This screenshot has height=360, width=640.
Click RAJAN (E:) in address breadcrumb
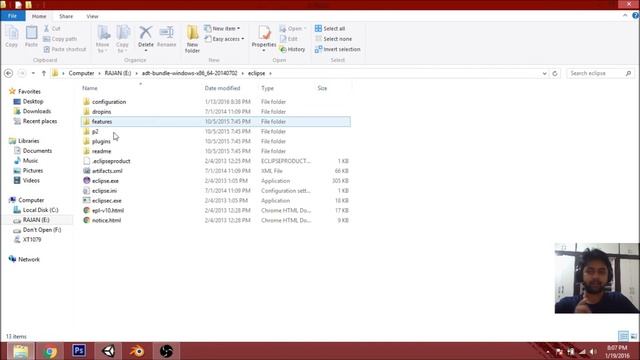(118, 73)
